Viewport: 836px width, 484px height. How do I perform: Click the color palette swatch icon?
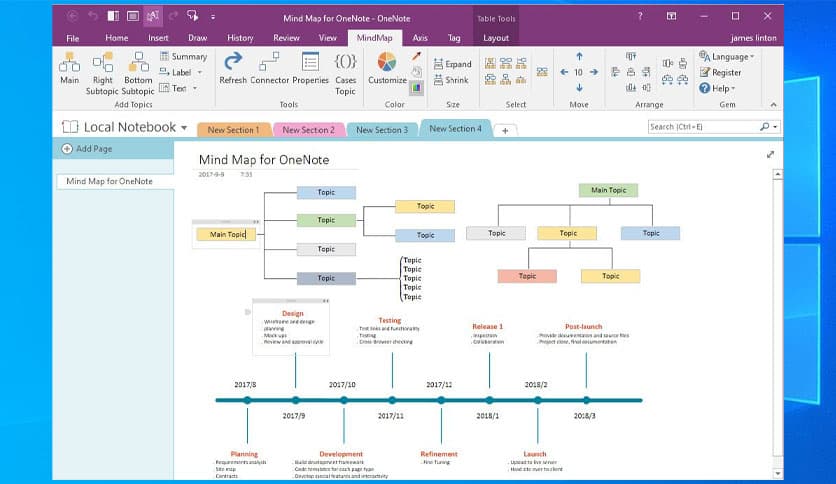pyautogui.click(x=416, y=87)
